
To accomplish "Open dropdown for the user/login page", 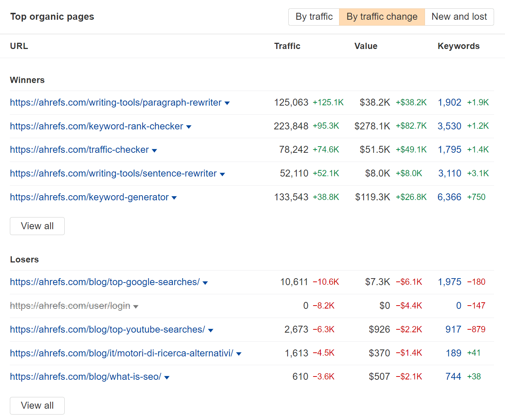I will pyautogui.click(x=136, y=306).
